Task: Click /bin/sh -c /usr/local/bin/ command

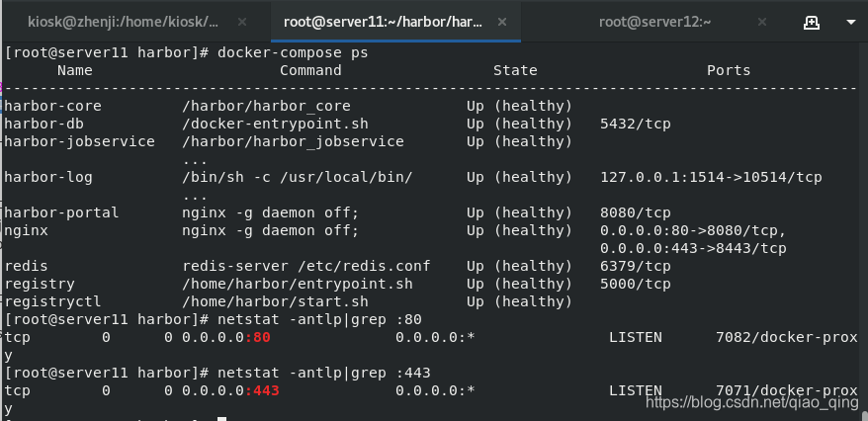Action: pyautogui.click(x=298, y=177)
